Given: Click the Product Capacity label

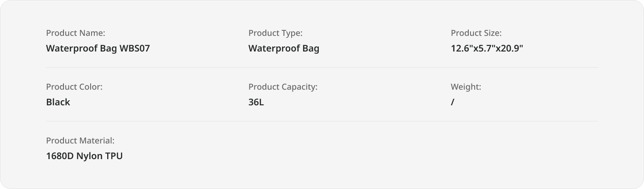Looking at the screenshot, I should tap(283, 87).
